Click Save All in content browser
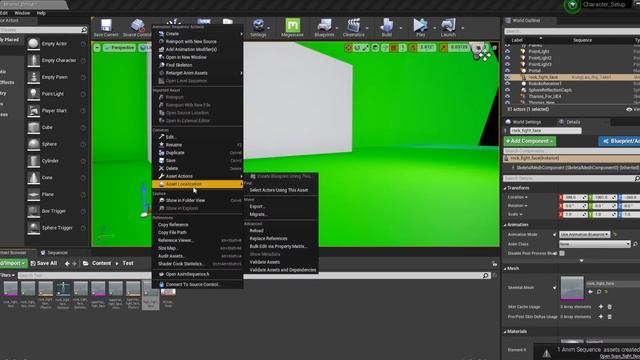 click(44, 264)
